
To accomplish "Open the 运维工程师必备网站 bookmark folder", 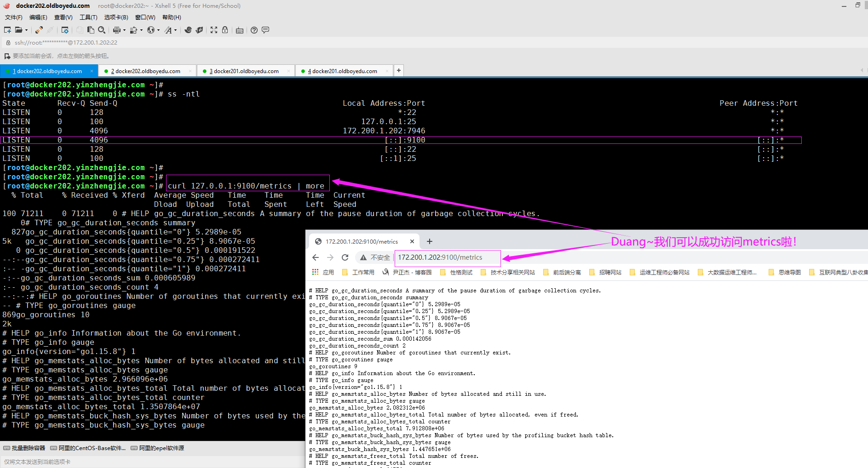I will (660, 273).
